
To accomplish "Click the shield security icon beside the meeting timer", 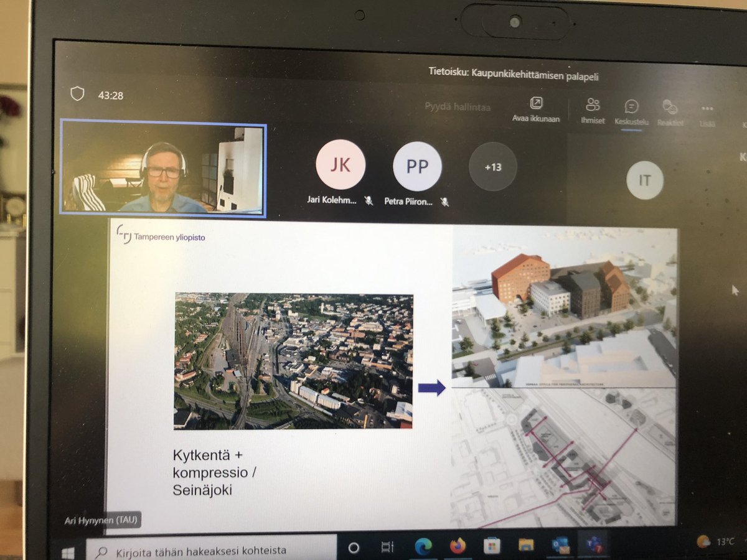I will pos(77,95).
